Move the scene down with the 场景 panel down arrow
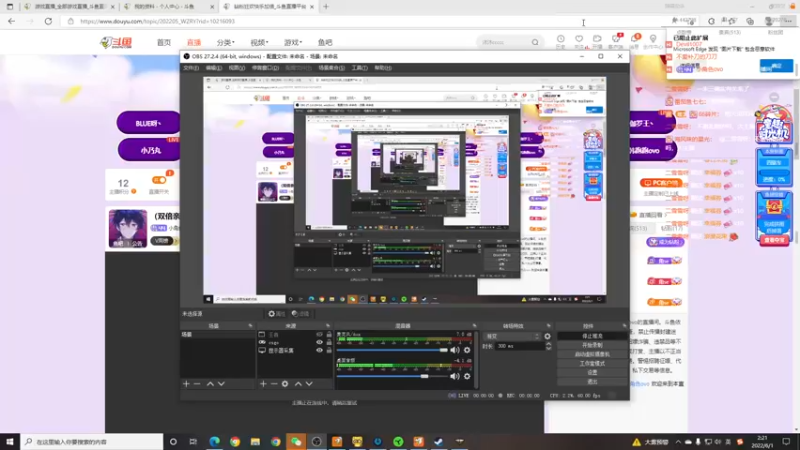The height and width of the screenshot is (450, 800). [x=221, y=384]
